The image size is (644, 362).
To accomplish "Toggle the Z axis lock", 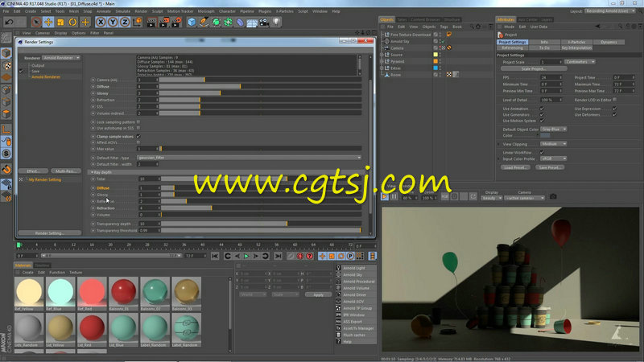I will [x=125, y=23].
